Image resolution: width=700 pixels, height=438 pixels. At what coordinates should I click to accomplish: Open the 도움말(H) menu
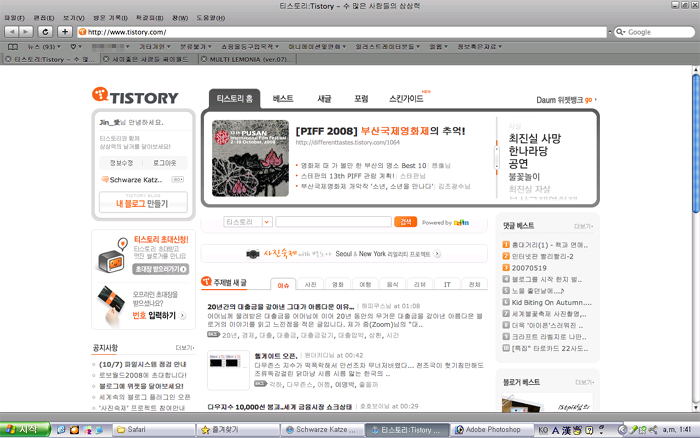[x=211, y=18]
